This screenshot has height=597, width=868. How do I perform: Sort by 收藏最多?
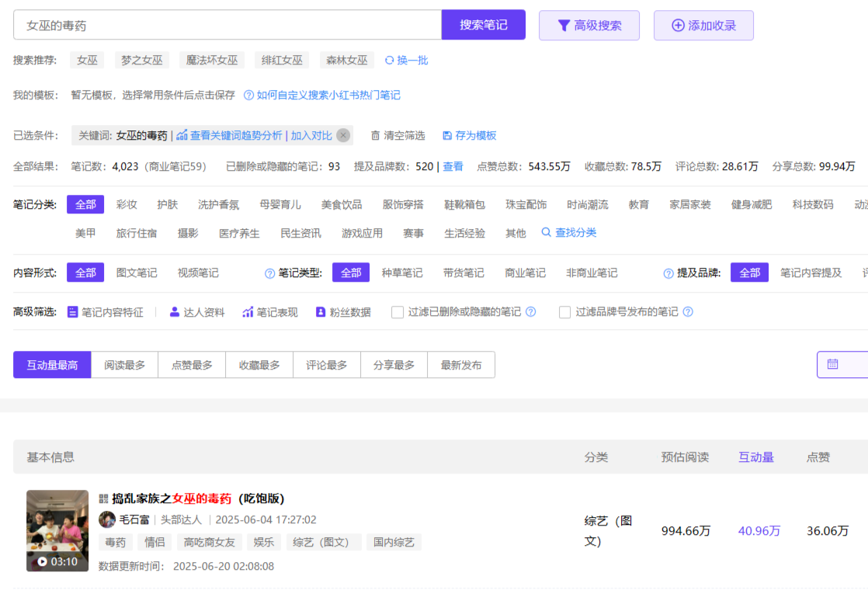click(x=259, y=365)
